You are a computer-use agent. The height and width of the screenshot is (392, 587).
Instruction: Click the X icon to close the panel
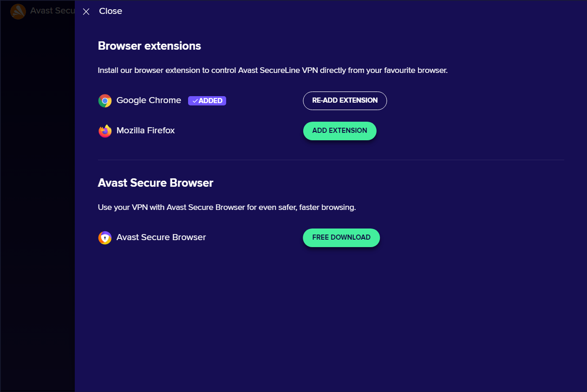tap(86, 12)
